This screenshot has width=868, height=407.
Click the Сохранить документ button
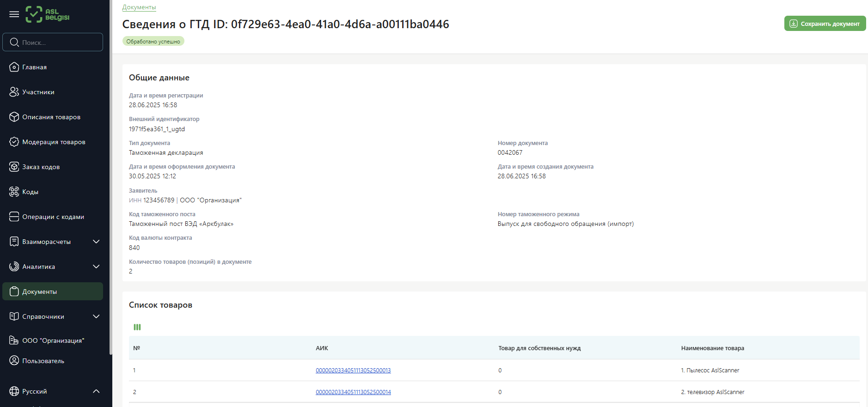coord(825,24)
